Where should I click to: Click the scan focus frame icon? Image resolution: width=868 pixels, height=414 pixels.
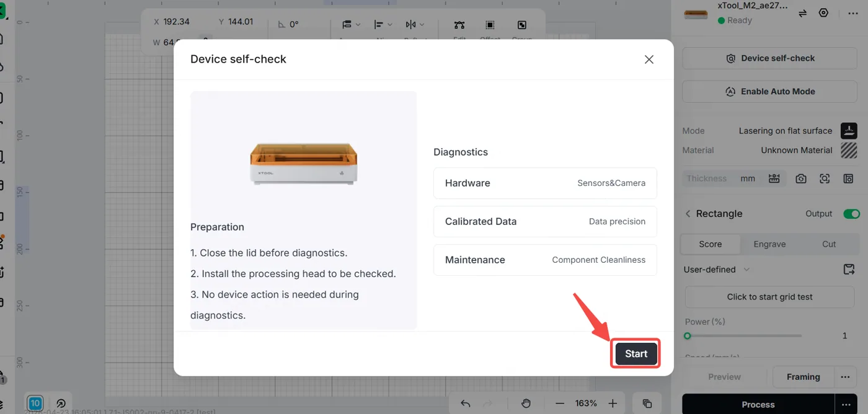click(x=825, y=178)
